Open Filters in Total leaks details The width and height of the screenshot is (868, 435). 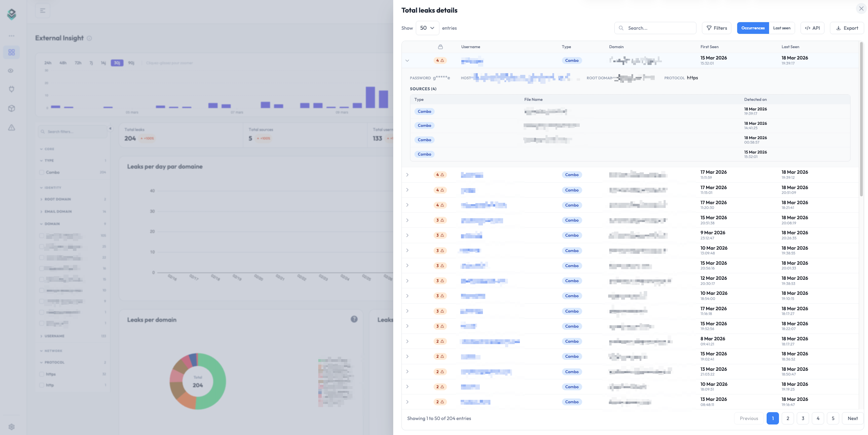[716, 28]
